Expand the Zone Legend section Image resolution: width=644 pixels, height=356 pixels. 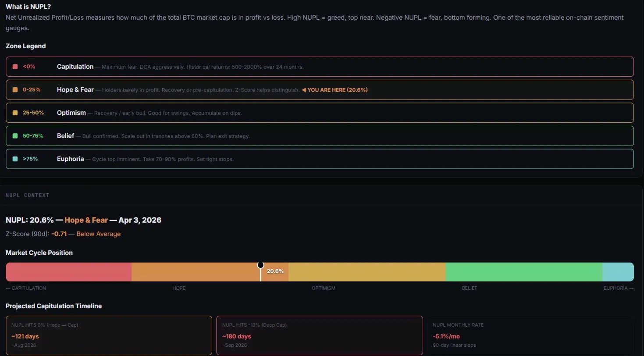[x=25, y=46]
